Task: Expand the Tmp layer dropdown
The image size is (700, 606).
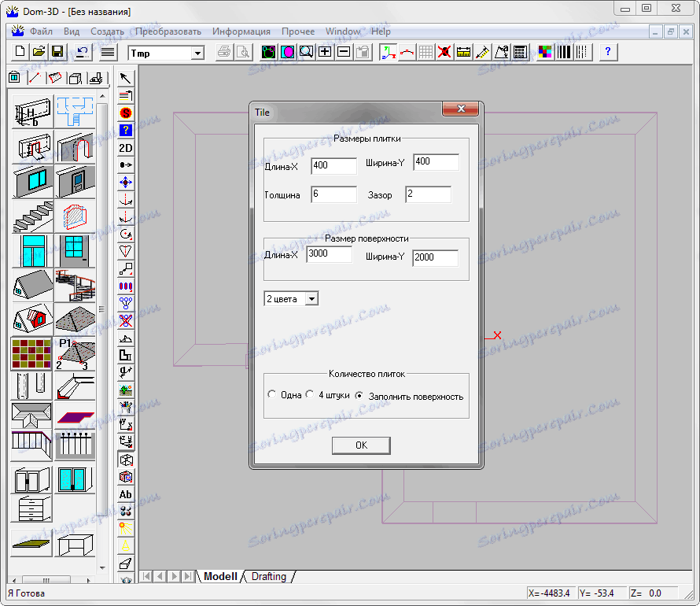Action: pyautogui.click(x=197, y=54)
